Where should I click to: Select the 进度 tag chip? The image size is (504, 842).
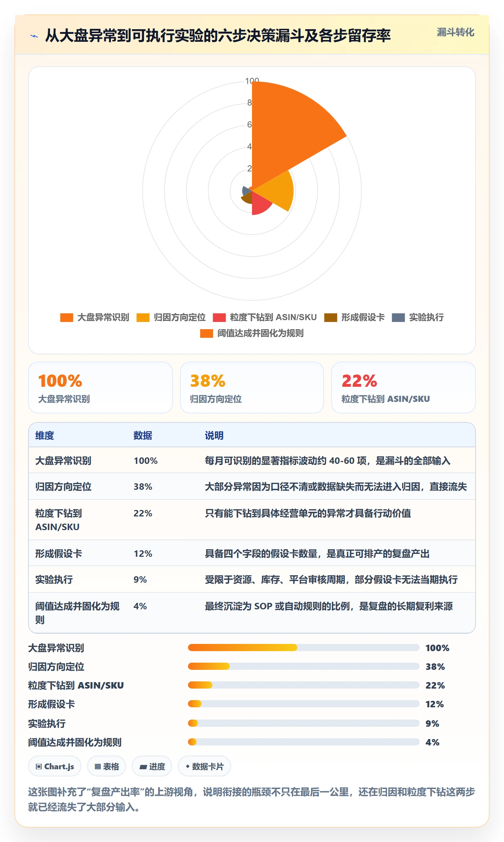(152, 766)
